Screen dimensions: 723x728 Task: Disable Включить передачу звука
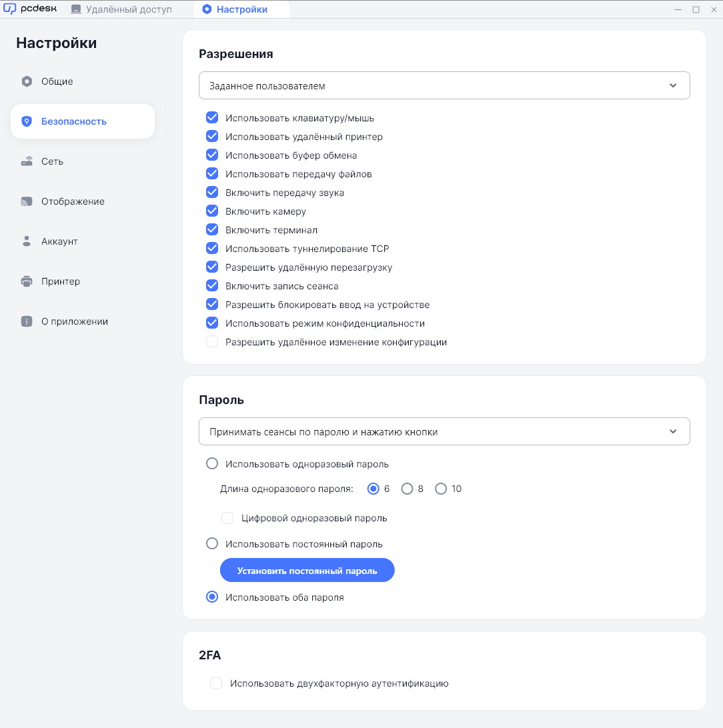(x=212, y=192)
